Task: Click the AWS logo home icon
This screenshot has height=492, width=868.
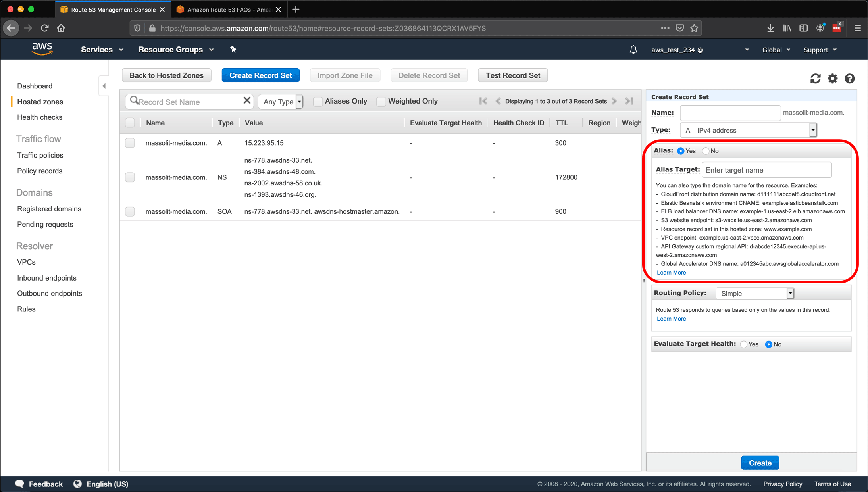Action: pyautogui.click(x=42, y=49)
